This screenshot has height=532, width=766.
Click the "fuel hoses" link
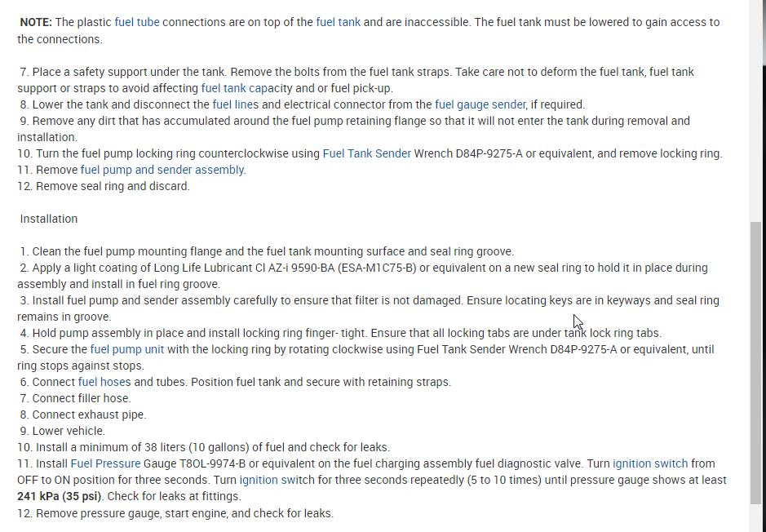(104, 382)
